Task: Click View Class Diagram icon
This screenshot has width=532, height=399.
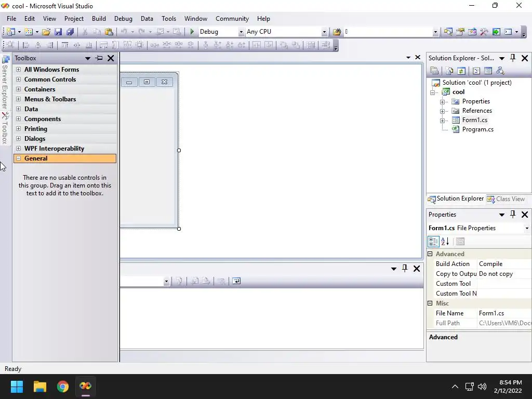Action: click(x=500, y=71)
